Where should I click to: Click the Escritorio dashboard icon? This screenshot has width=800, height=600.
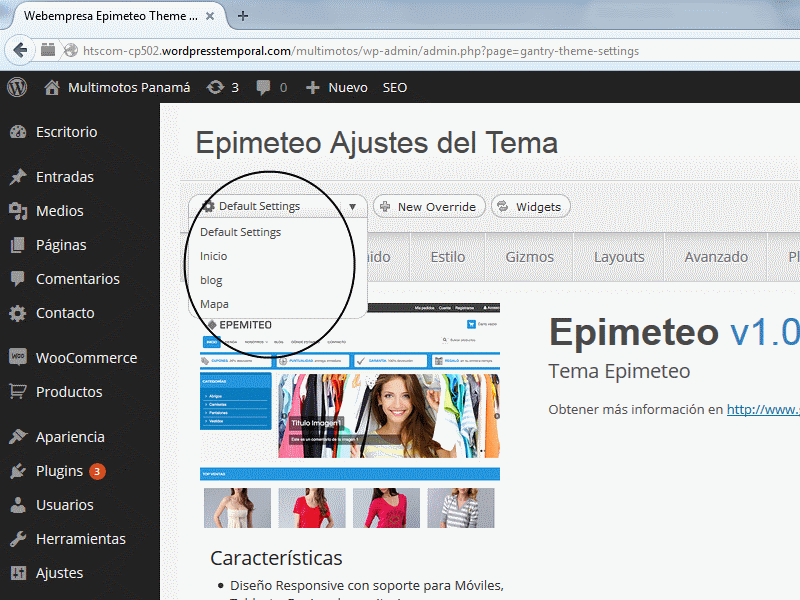pyautogui.click(x=18, y=132)
